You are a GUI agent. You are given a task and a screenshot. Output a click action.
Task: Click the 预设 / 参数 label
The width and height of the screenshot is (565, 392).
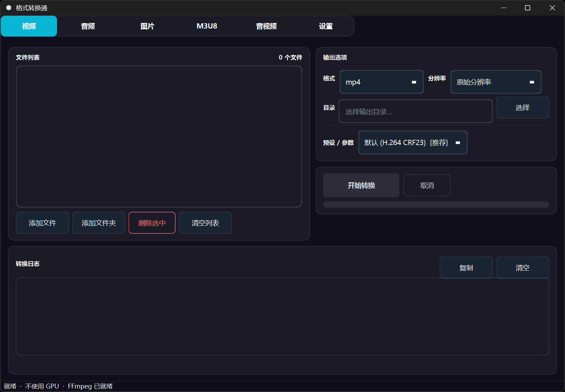click(338, 143)
